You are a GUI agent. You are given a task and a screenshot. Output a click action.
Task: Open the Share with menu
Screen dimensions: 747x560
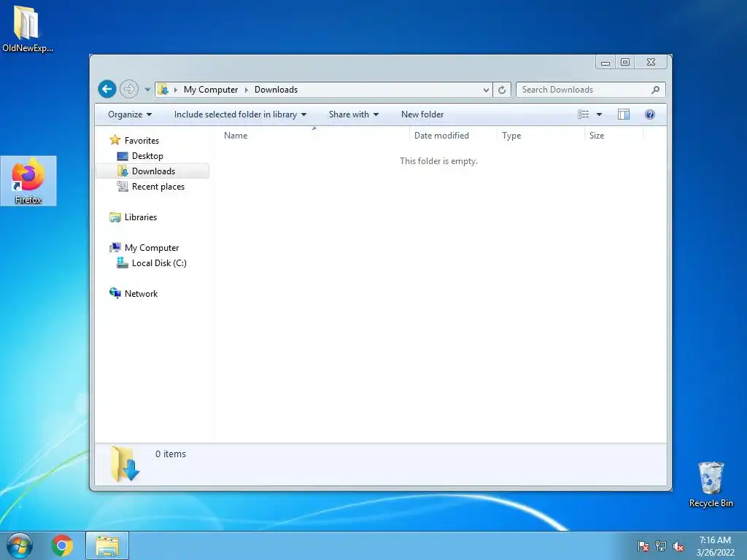coord(354,114)
